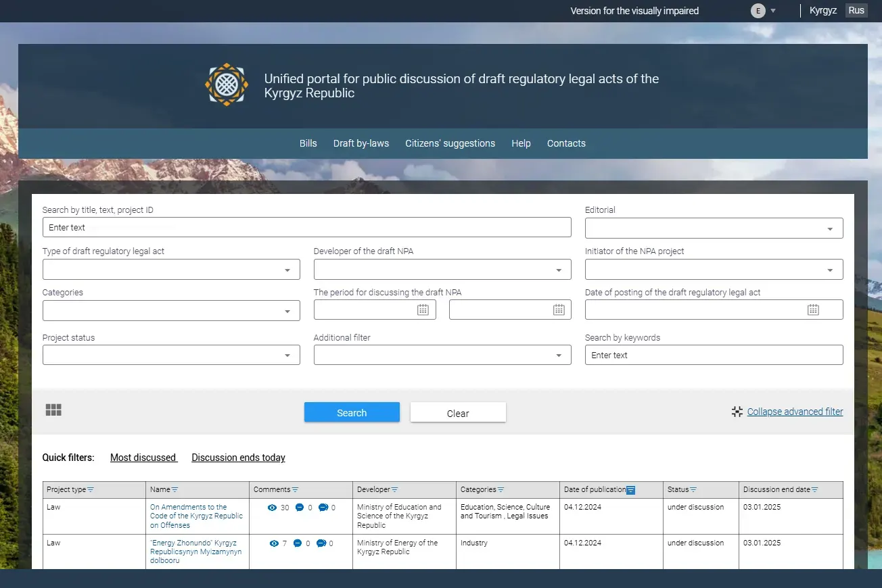Open the user avatar E menu
The width and height of the screenshot is (882, 588).
758,11
